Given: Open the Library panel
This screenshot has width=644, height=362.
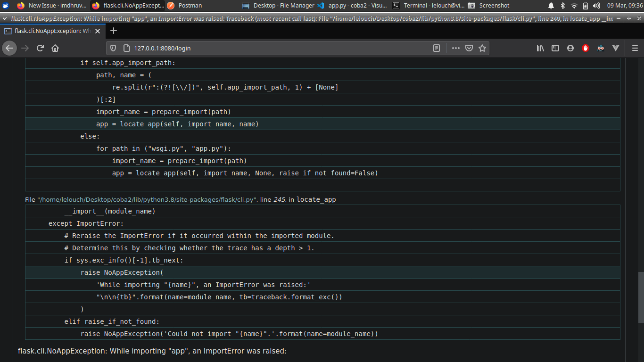Looking at the screenshot, I should [x=540, y=48].
